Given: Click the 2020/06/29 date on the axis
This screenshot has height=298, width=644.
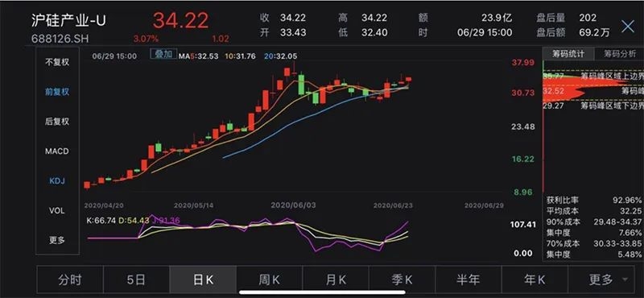Looking at the screenshot, I should [484, 205].
